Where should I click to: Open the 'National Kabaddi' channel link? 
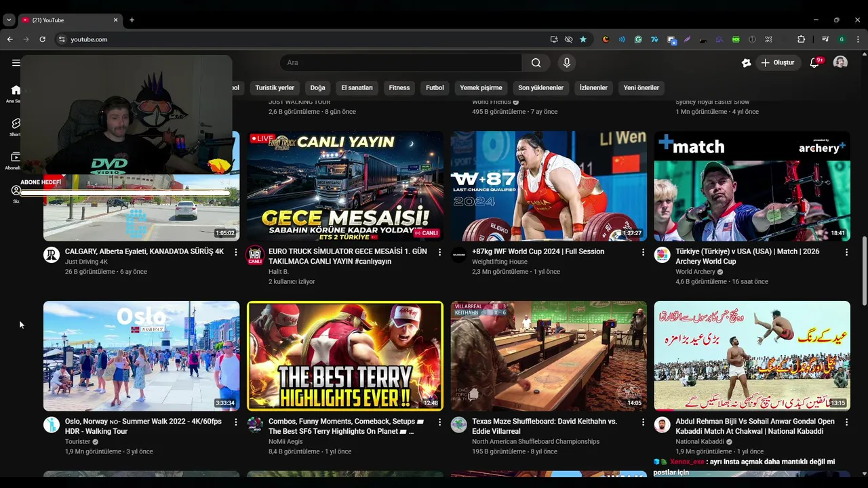(x=700, y=442)
